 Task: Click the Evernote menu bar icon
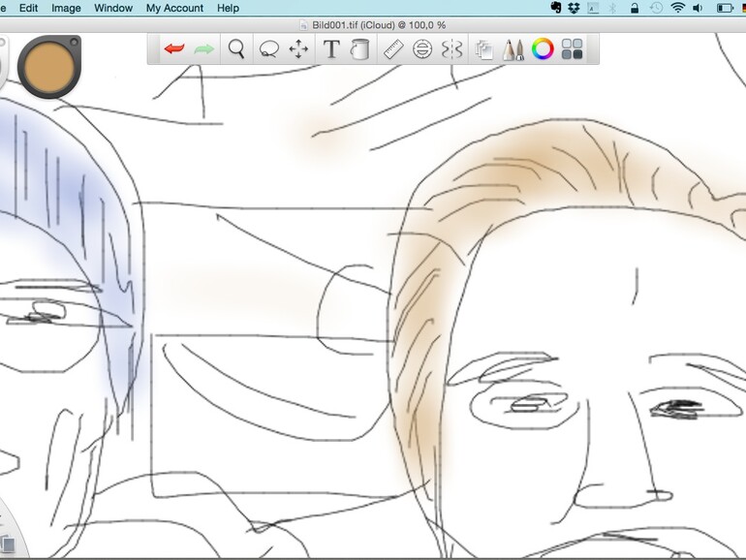(x=556, y=8)
